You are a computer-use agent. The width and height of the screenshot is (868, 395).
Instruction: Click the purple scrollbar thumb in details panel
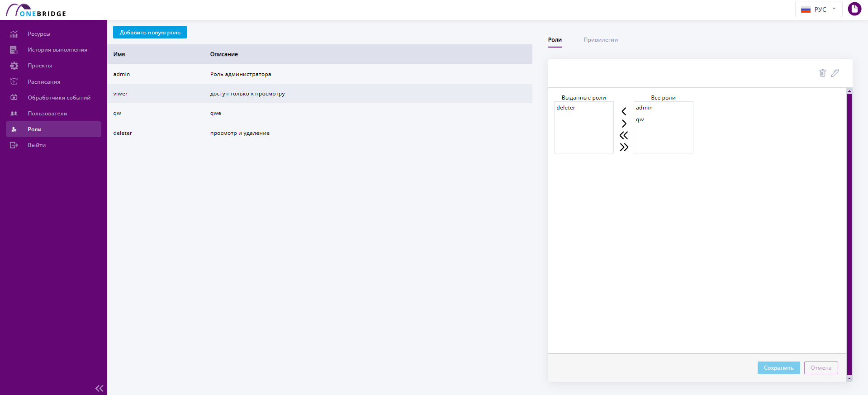pos(849,234)
